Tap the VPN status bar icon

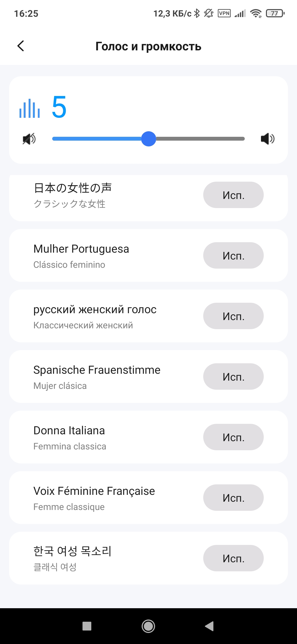tap(224, 13)
